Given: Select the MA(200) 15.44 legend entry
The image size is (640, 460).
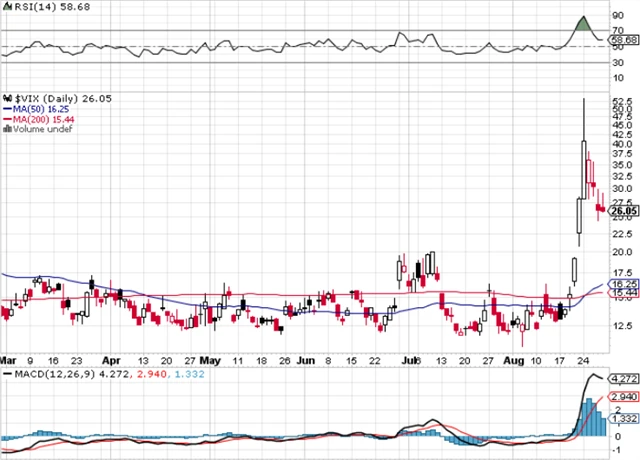Looking at the screenshot, I should 38,119.
